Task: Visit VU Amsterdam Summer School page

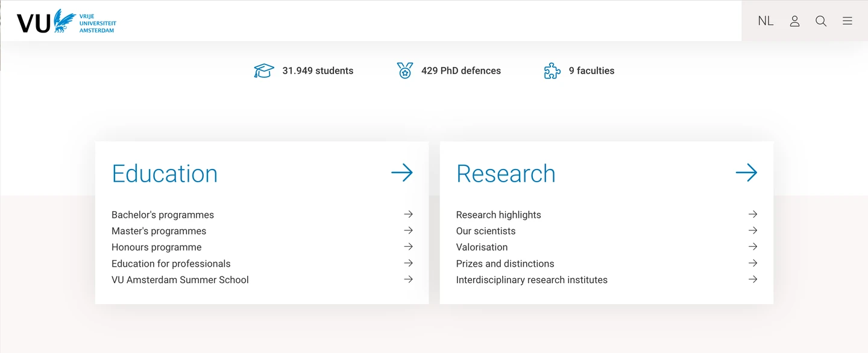Action: point(180,280)
